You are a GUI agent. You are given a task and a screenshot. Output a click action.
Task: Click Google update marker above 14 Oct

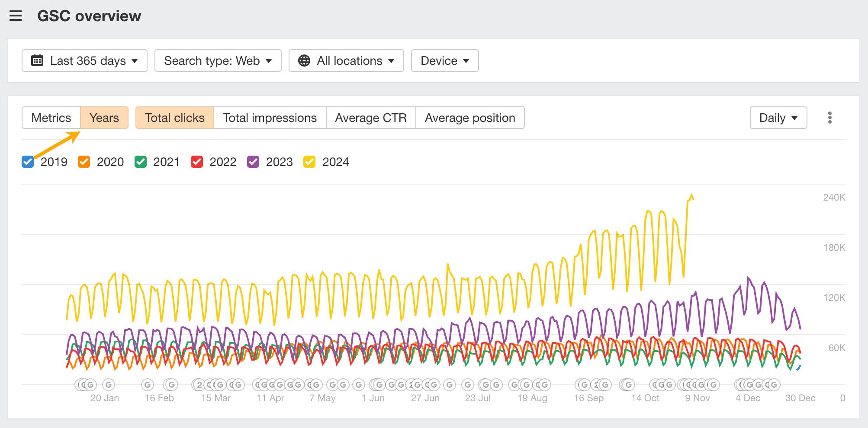(x=628, y=384)
